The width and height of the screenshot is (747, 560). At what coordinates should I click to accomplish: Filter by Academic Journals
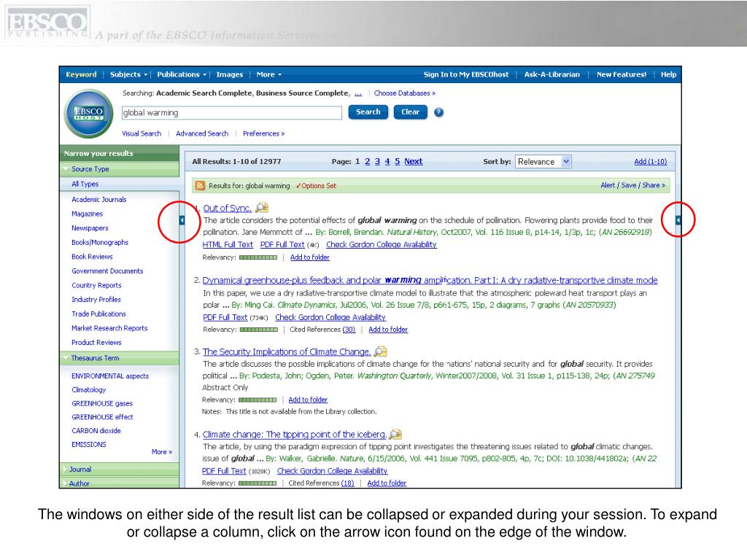99,200
